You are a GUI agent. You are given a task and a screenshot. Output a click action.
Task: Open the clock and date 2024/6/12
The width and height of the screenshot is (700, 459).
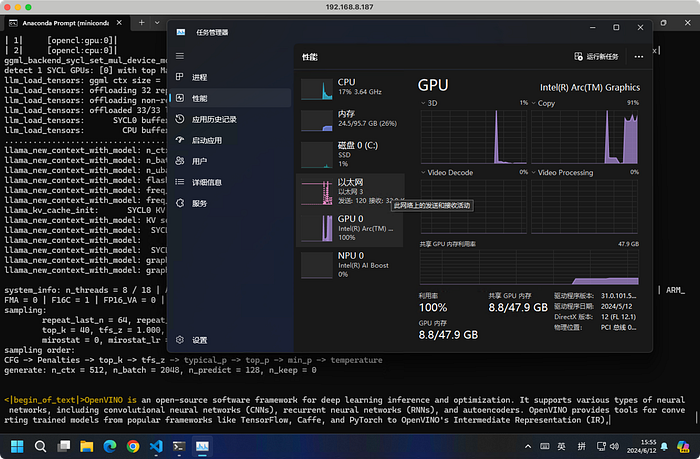pyautogui.click(x=642, y=446)
